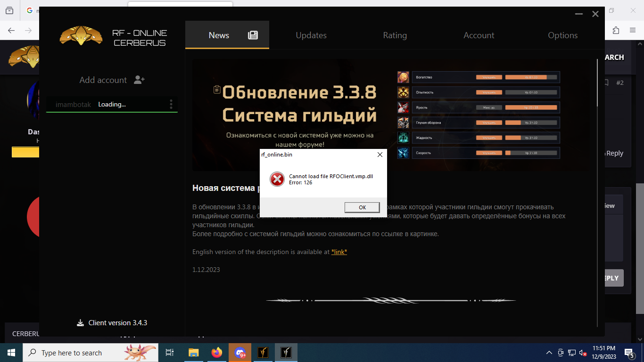The width and height of the screenshot is (644, 362).
Task: Open the notification center icon
Action: (x=629, y=353)
